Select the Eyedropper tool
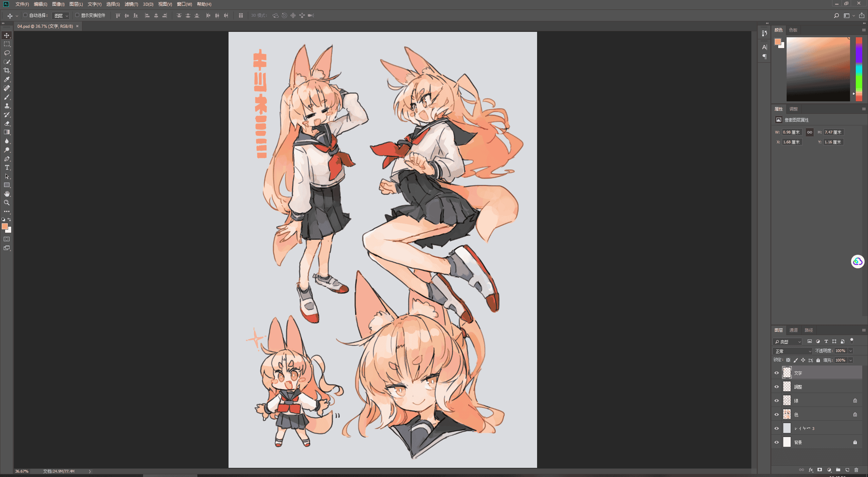The height and width of the screenshot is (477, 868). pyautogui.click(x=7, y=79)
